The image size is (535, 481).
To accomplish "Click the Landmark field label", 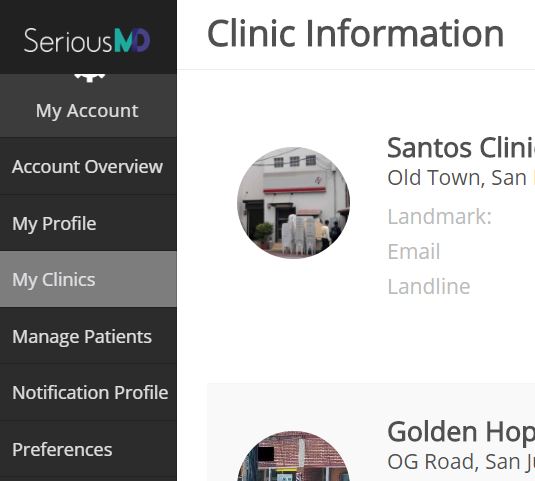I will pos(439,217).
